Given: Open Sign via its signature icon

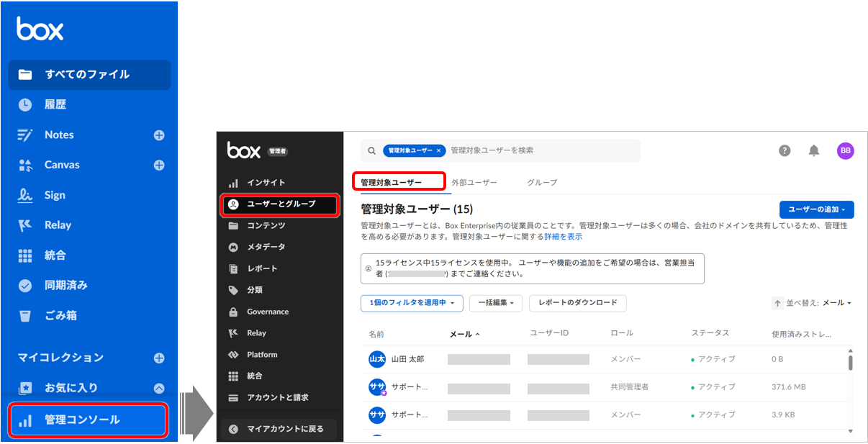Looking at the screenshot, I should point(25,195).
